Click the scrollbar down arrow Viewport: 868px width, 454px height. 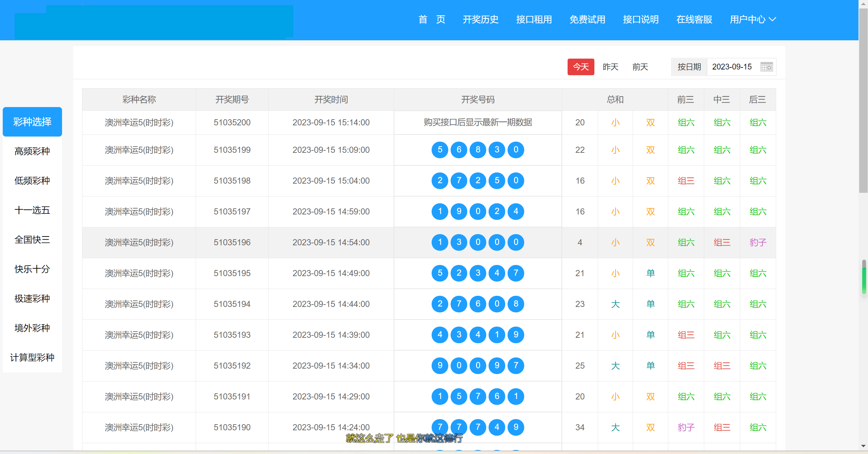coord(863,446)
